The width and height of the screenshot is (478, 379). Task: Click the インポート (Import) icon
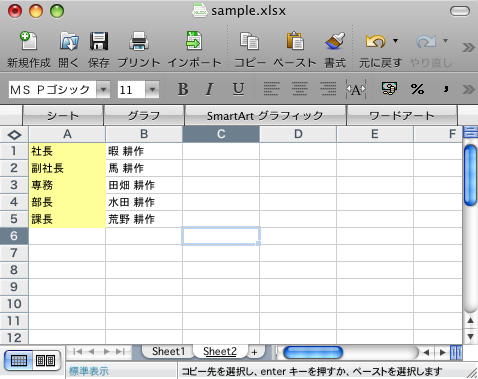194,41
